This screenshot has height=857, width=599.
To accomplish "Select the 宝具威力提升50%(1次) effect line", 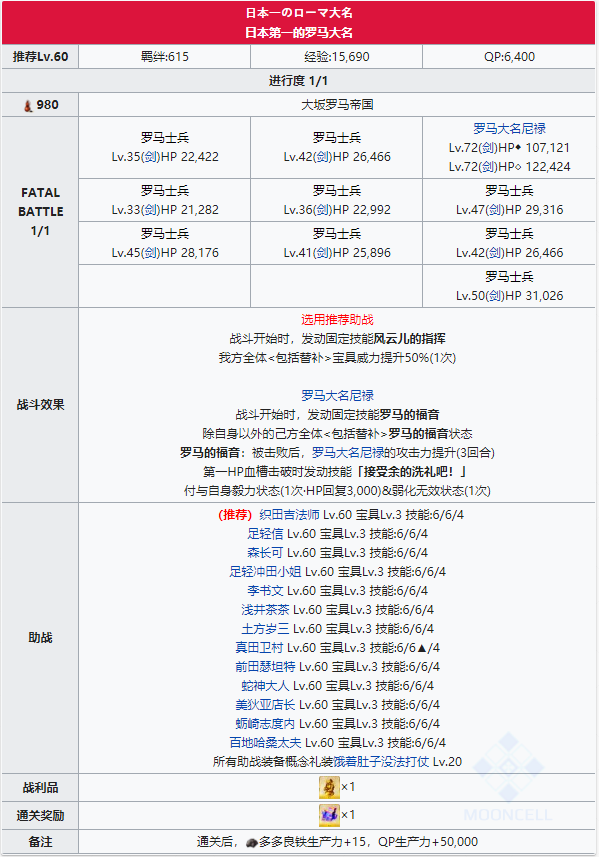I will (x=337, y=358).
